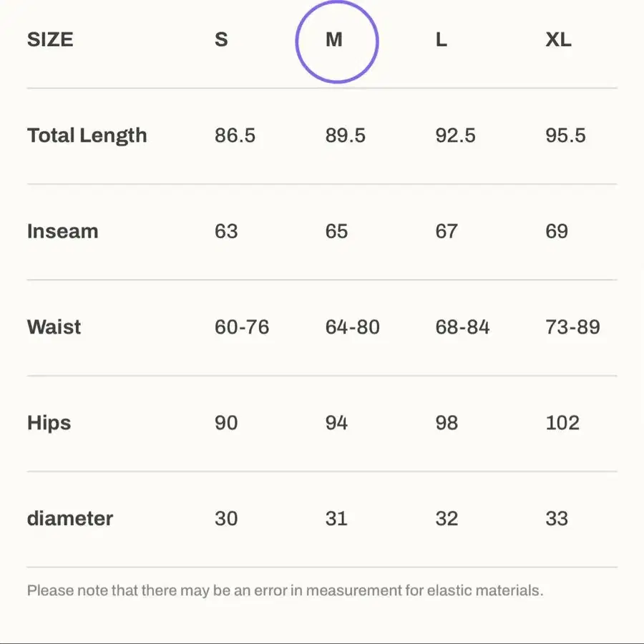Click the Total Length row label
This screenshot has width=644, height=644.
coord(87,135)
